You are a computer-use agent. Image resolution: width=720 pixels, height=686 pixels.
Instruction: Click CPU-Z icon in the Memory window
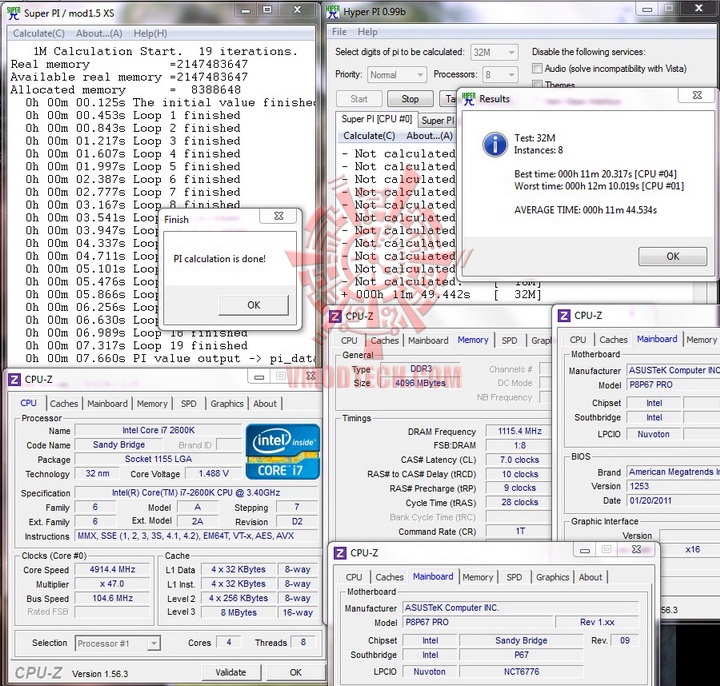(x=335, y=316)
